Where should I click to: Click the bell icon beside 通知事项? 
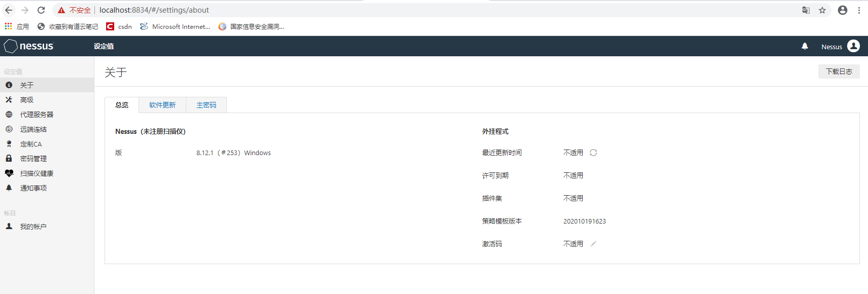pos(9,188)
